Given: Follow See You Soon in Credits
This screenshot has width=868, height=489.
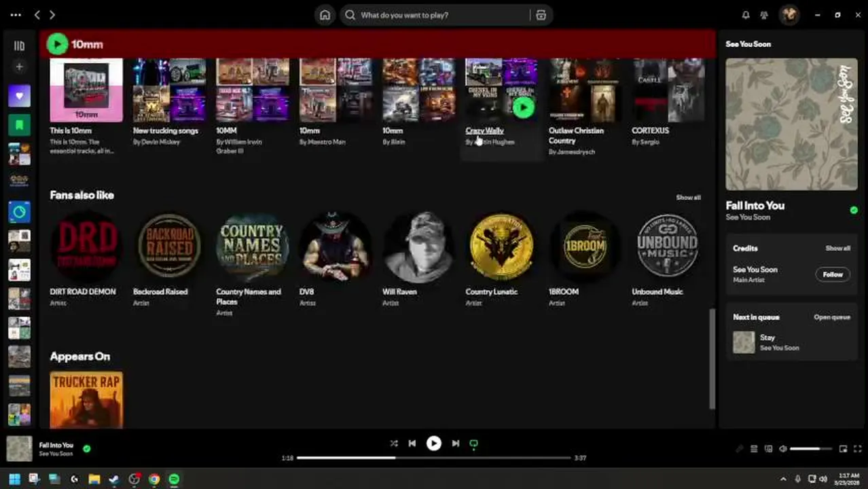Looking at the screenshot, I should tap(833, 274).
